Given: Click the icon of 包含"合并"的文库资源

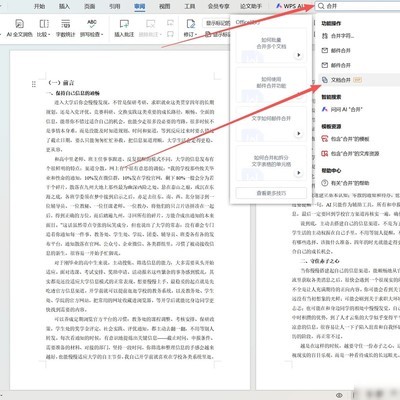Looking at the screenshot, I should (325, 153).
